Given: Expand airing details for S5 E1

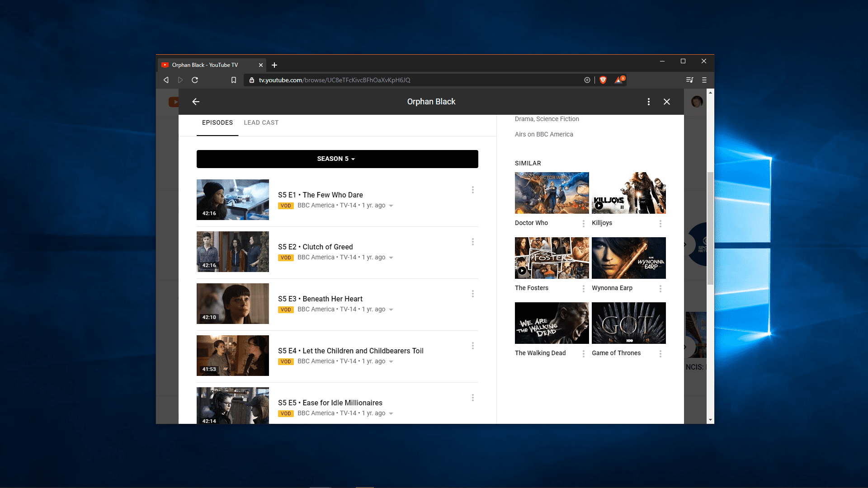Looking at the screenshot, I should 391,206.
